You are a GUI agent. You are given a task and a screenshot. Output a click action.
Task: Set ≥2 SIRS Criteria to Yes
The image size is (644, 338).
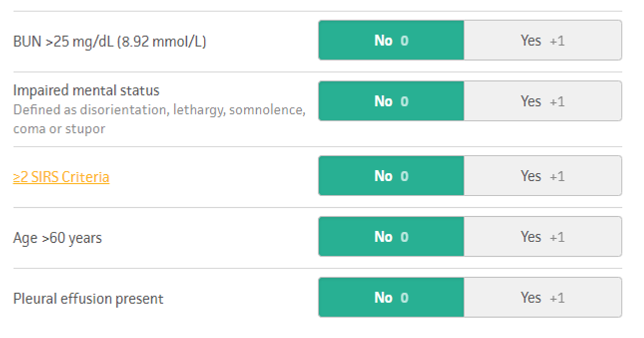click(x=543, y=176)
